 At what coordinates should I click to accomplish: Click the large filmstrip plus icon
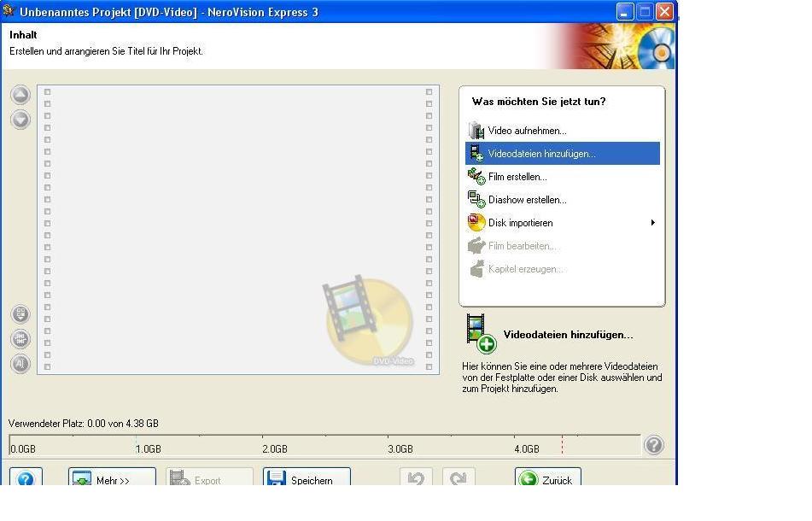(481, 333)
